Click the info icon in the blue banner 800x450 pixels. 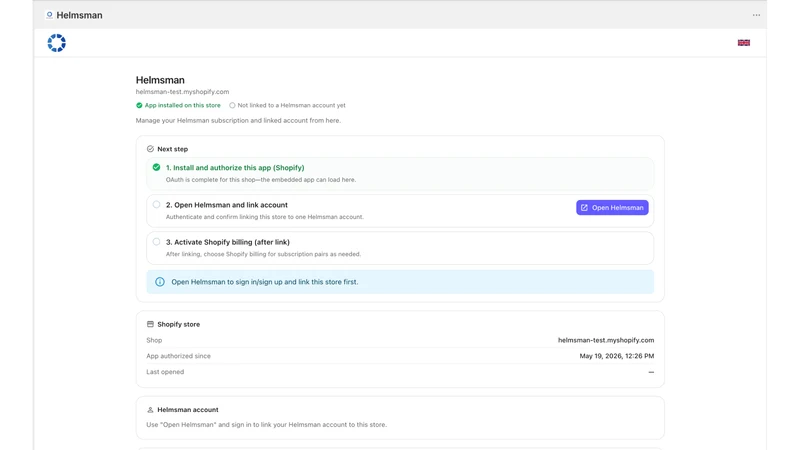[160, 282]
